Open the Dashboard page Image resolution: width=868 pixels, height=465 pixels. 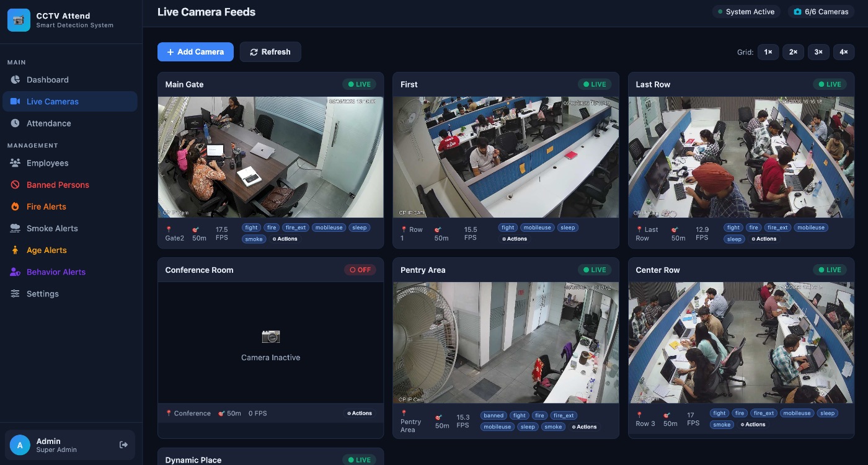click(70, 79)
